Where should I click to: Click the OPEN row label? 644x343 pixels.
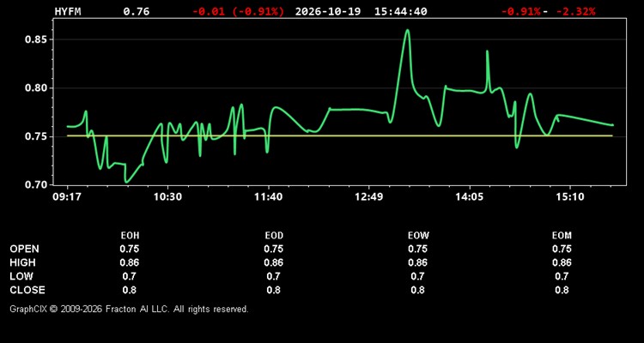pyautogui.click(x=25, y=249)
